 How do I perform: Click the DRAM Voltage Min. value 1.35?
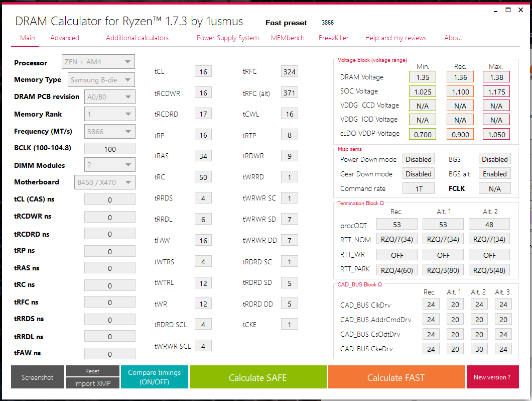coord(423,77)
